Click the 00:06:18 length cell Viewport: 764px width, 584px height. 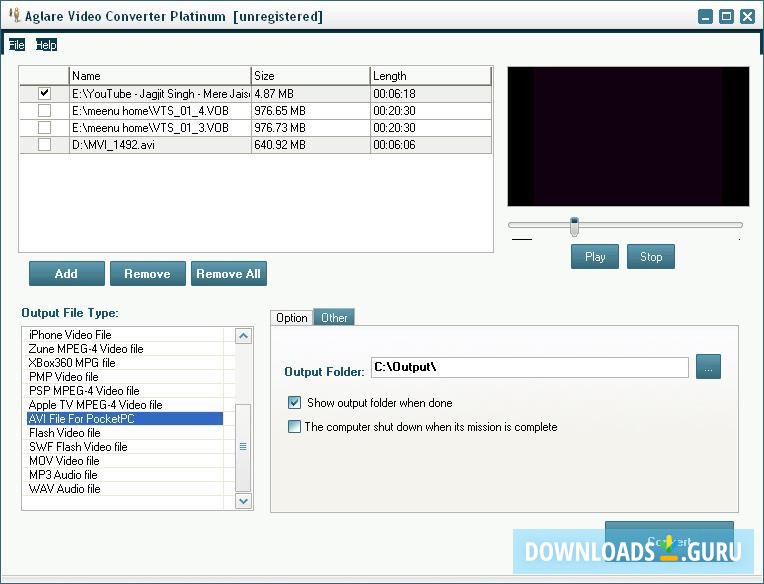[431, 94]
